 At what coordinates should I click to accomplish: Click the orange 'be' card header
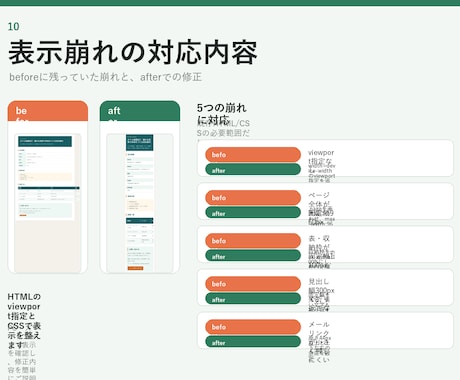click(48, 111)
